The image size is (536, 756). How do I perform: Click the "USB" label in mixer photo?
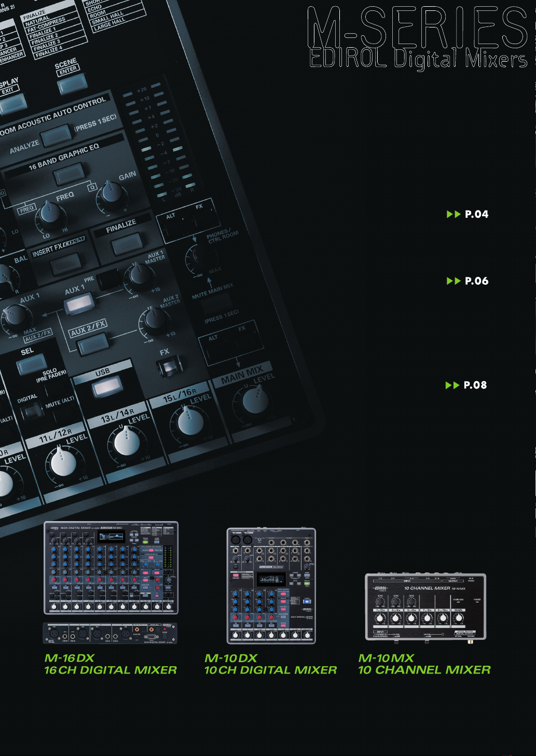pos(102,372)
